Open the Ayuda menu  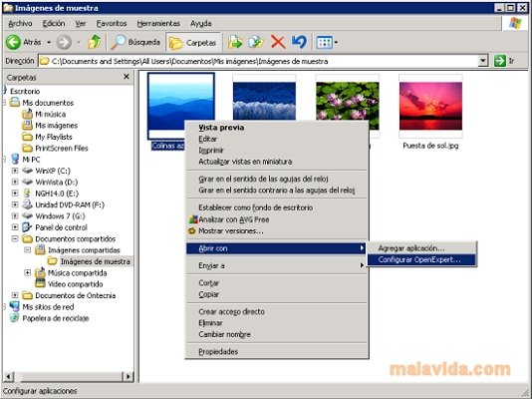point(201,23)
